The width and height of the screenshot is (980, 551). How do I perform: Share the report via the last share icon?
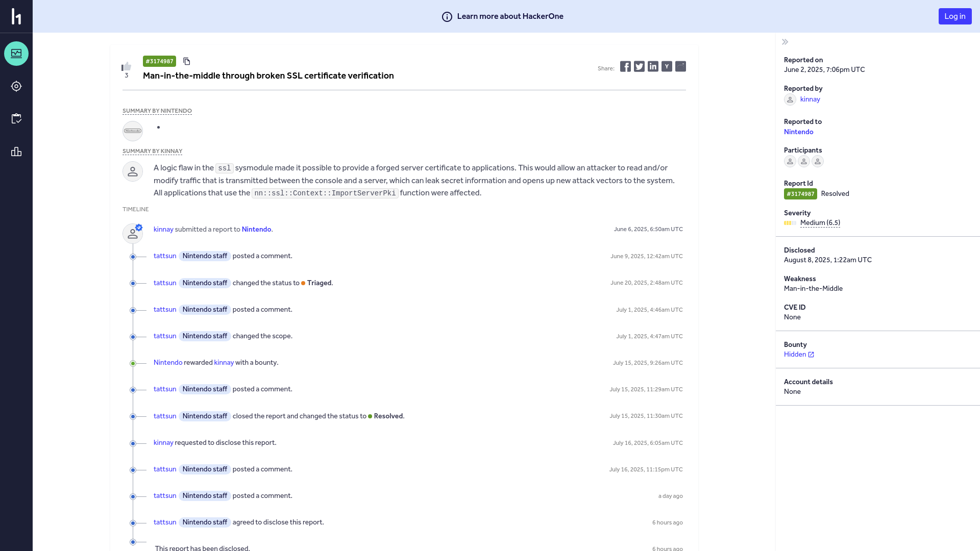680,66
